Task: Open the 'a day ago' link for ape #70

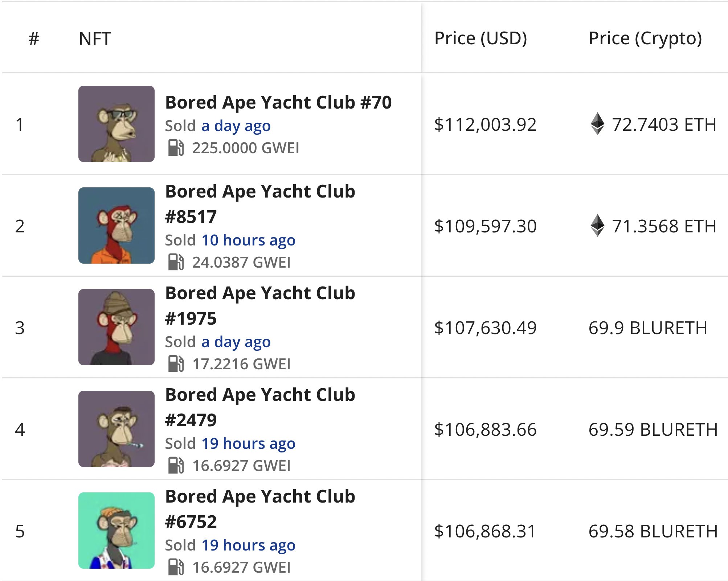Action: 236,126
